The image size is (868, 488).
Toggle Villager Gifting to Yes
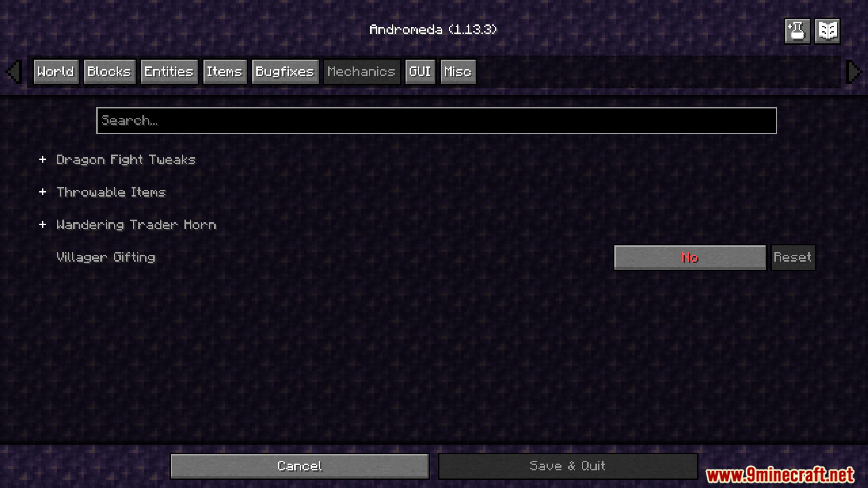click(690, 257)
